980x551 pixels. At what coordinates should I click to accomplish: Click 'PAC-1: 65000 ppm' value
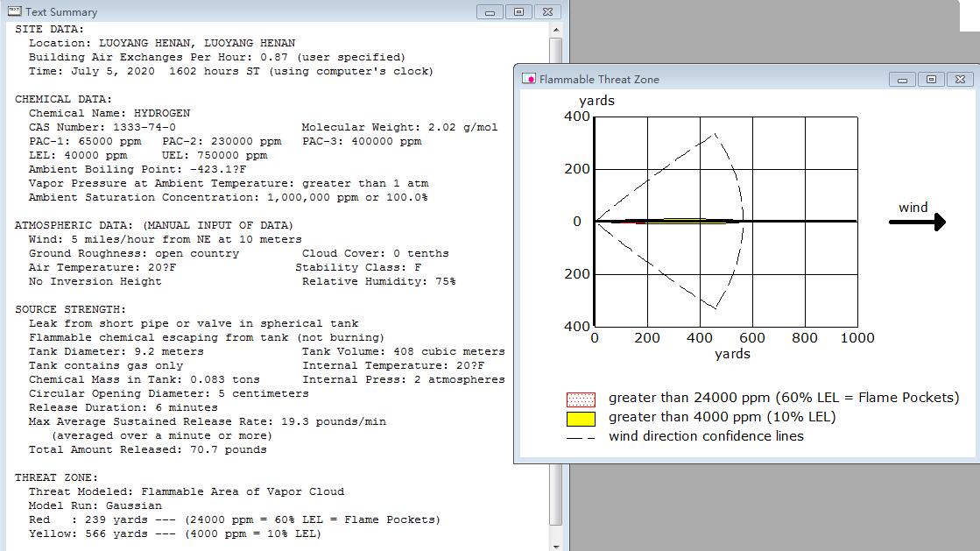[85, 141]
